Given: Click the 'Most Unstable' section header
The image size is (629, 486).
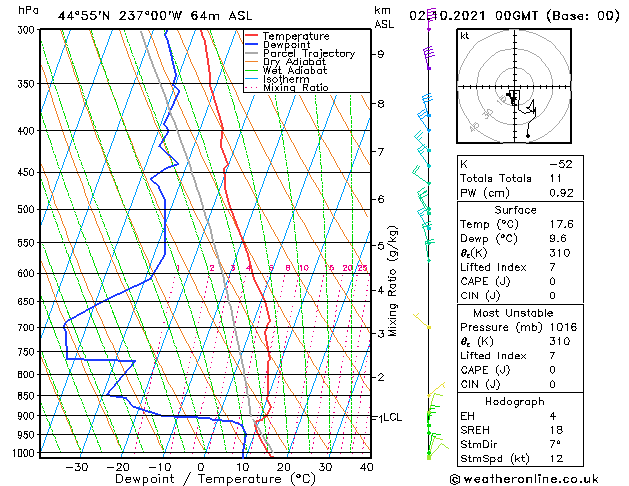Looking at the screenshot, I should pos(513,313).
